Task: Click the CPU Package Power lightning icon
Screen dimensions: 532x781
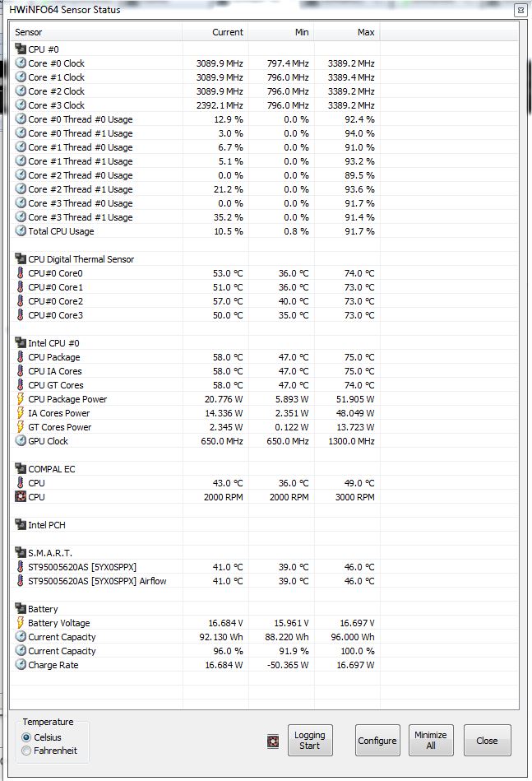Action: [21, 399]
